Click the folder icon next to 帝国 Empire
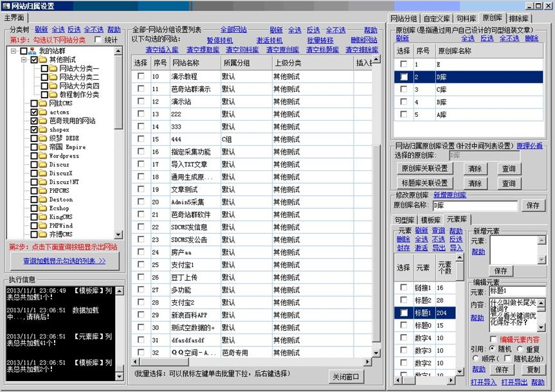Viewport: 555px width, 392px height. (x=43, y=147)
